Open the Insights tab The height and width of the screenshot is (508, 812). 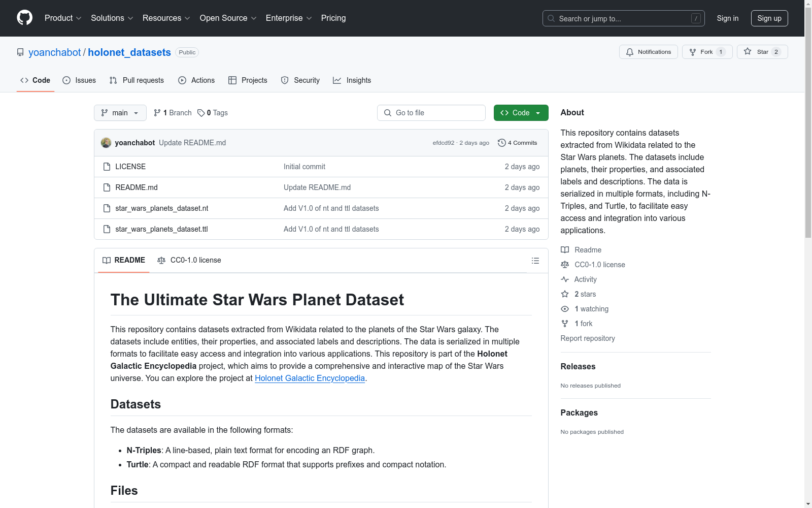click(x=352, y=80)
